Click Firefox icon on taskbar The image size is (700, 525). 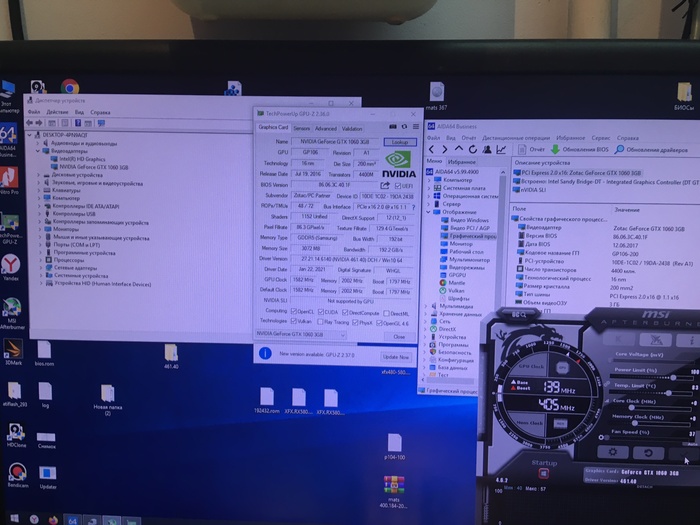point(53,520)
